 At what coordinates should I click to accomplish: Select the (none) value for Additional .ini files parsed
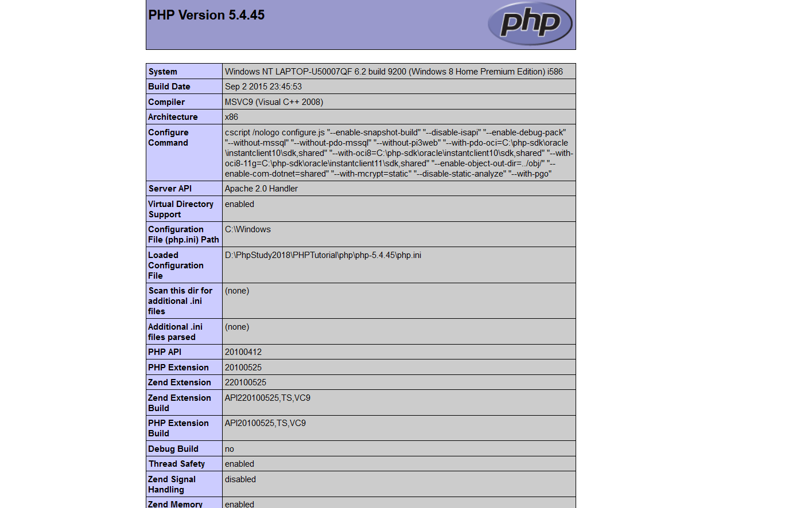(x=237, y=327)
